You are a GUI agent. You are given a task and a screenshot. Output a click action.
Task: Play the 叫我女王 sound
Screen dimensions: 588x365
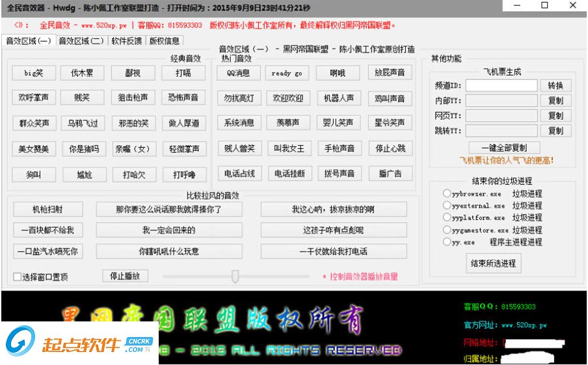pyautogui.click(x=289, y=148)
